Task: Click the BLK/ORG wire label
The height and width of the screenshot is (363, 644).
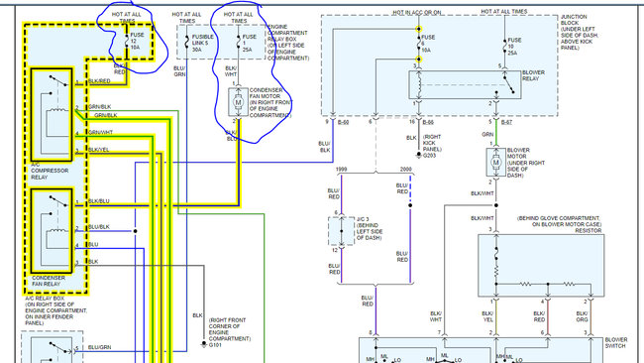Action: (582, 316)
